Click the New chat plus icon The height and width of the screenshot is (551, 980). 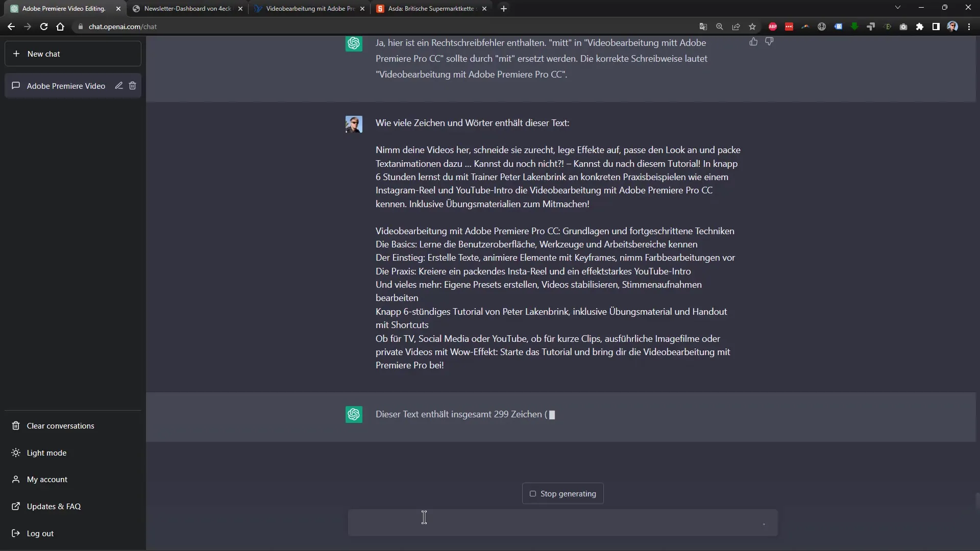(x=15, y=53)
